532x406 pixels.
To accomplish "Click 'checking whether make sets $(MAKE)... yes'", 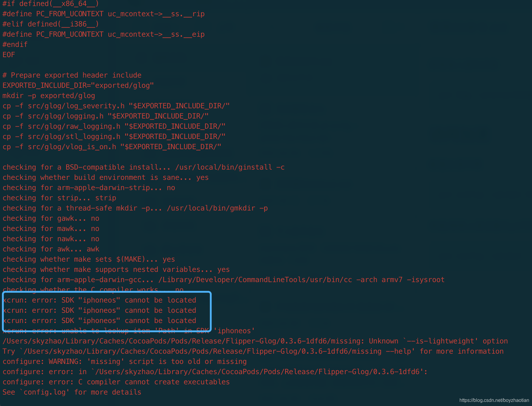I will point(89,259).
